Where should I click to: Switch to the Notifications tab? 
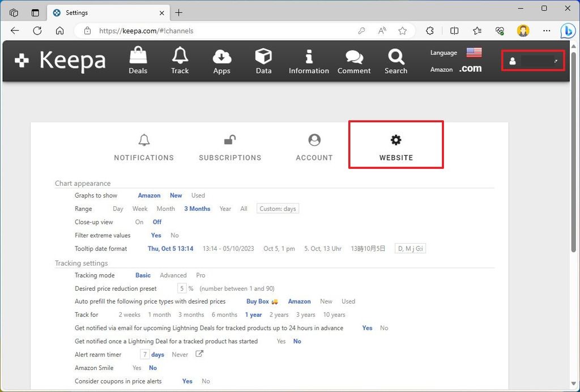143,146
